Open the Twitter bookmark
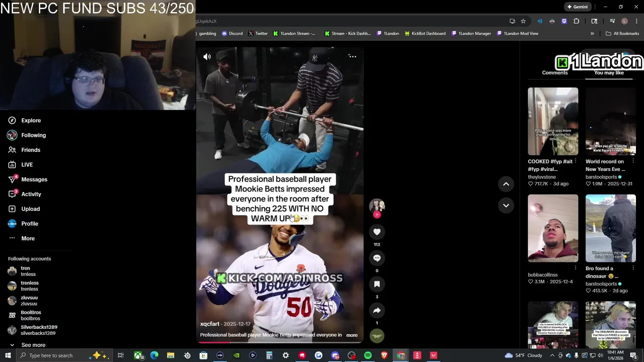The width and height of the screenshot is (644, 362). tap(258, 34)
